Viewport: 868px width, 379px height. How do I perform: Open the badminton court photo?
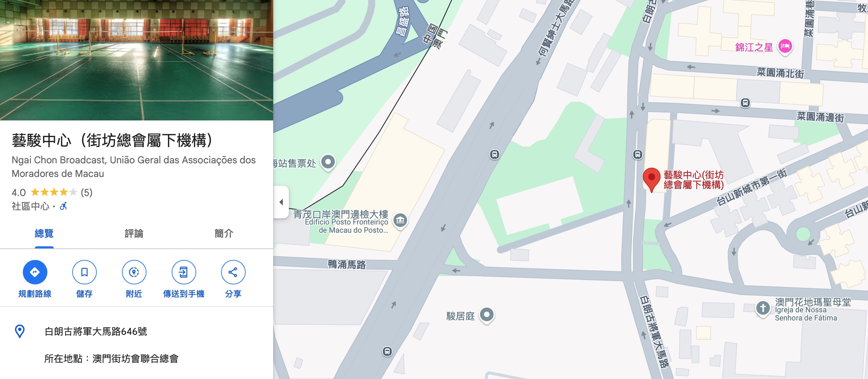point(136,60)
